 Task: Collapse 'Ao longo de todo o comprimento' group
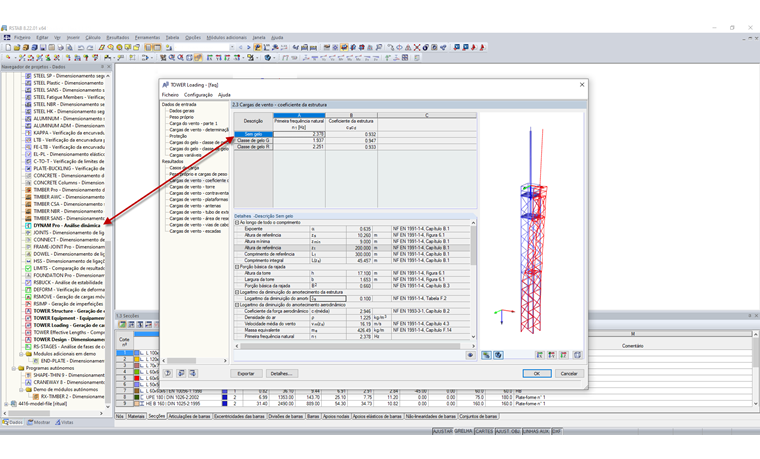pyautogui.click(x=237, y=222)
